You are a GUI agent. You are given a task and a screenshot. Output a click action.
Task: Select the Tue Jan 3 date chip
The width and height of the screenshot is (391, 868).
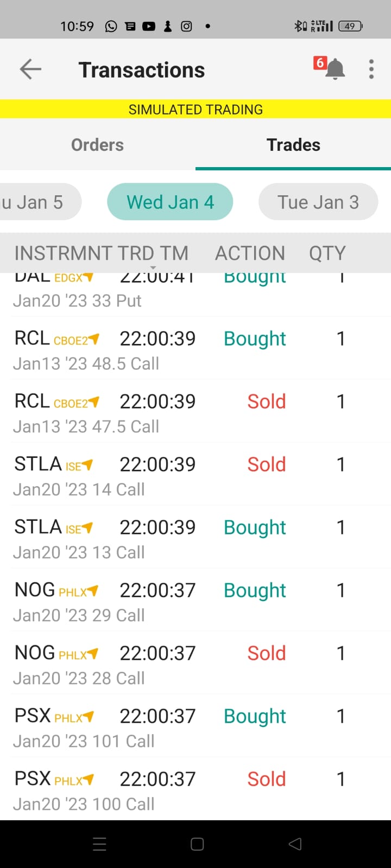pos(318,202)
